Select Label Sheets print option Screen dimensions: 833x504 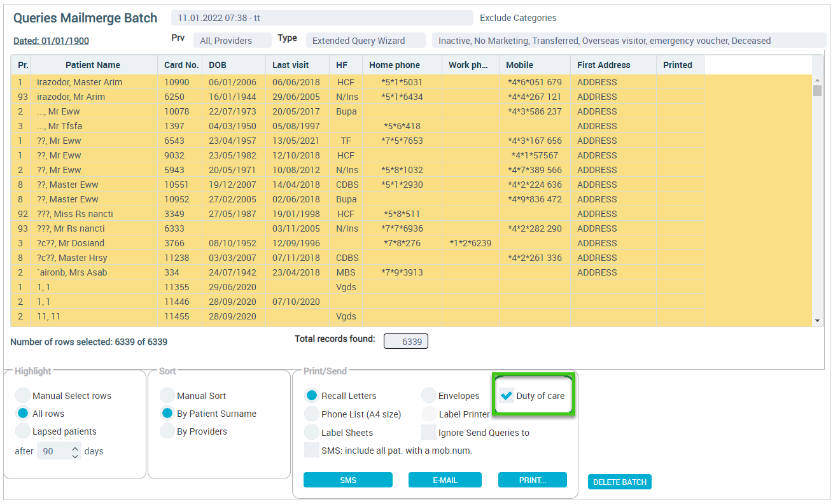tap(312, 432)
